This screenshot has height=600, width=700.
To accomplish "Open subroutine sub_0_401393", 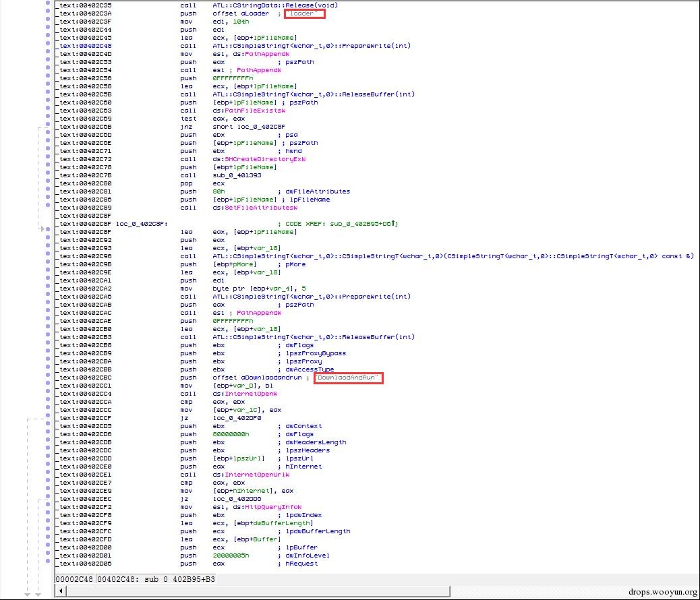I will pos(237,175).
